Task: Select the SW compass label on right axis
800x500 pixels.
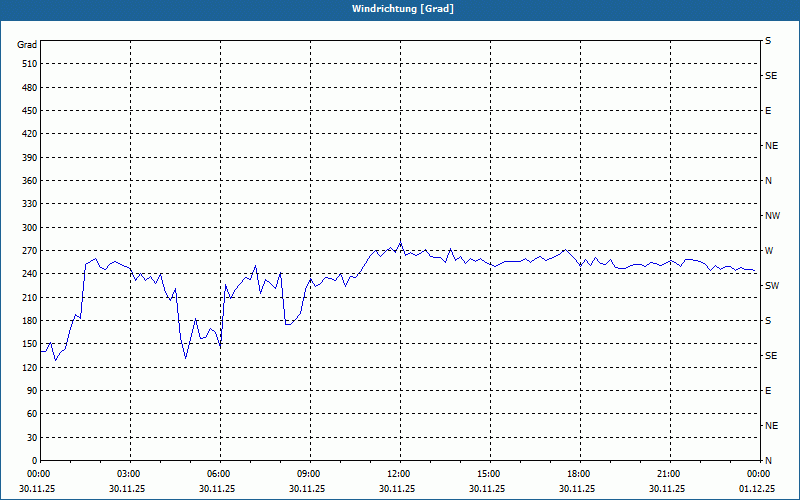Action: pyautogui.click(x=772, y=286)
